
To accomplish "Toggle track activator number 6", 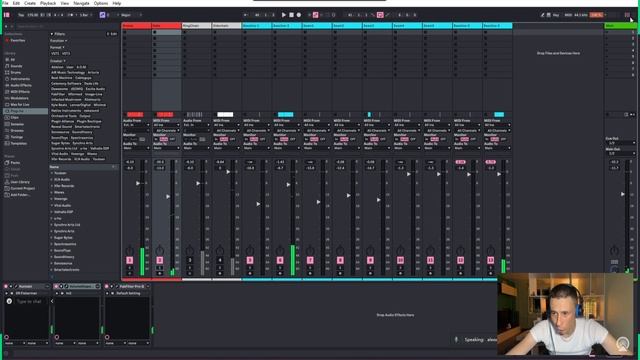I will (x=280, y=260).
